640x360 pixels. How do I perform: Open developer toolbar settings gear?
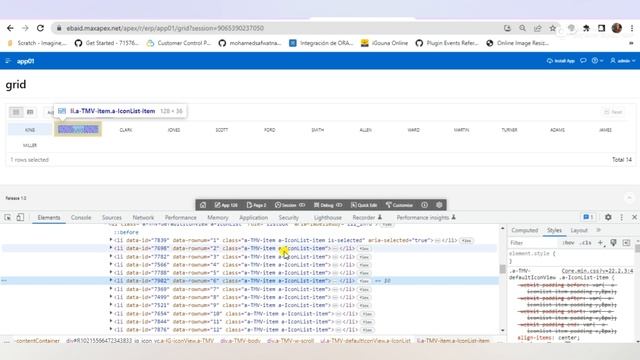[439, 205]
